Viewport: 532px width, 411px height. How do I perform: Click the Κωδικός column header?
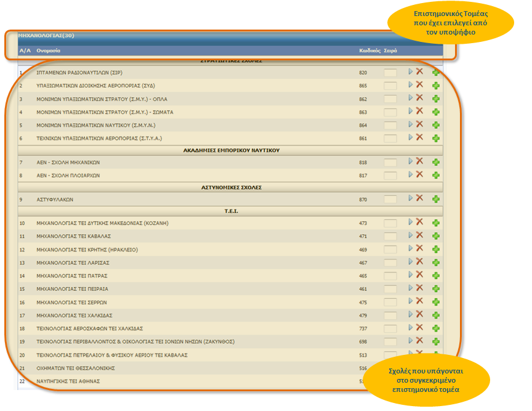pyautogui.click(x=370, y=51)
